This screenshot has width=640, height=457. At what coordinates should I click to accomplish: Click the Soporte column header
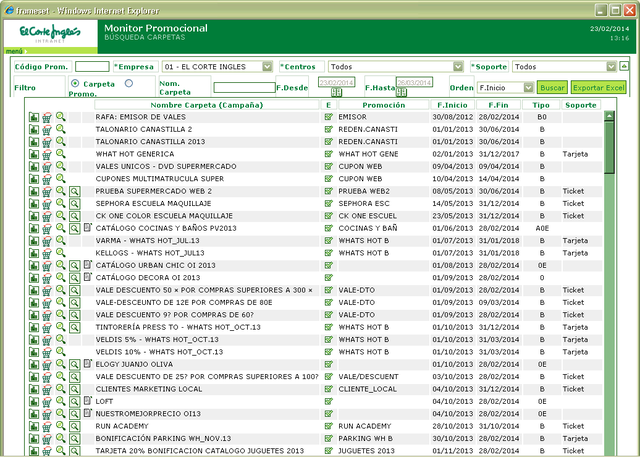pyautogui.click(x=581, y=105)
